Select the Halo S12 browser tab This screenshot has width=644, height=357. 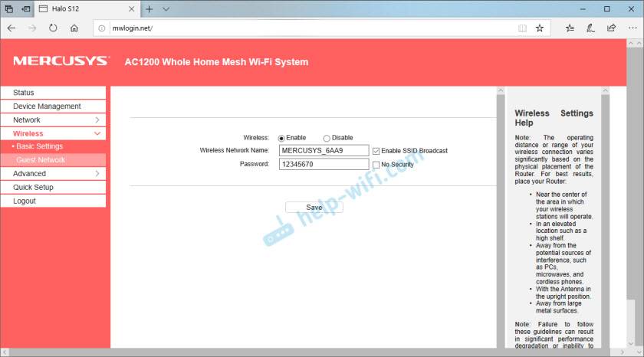point(87,8)
